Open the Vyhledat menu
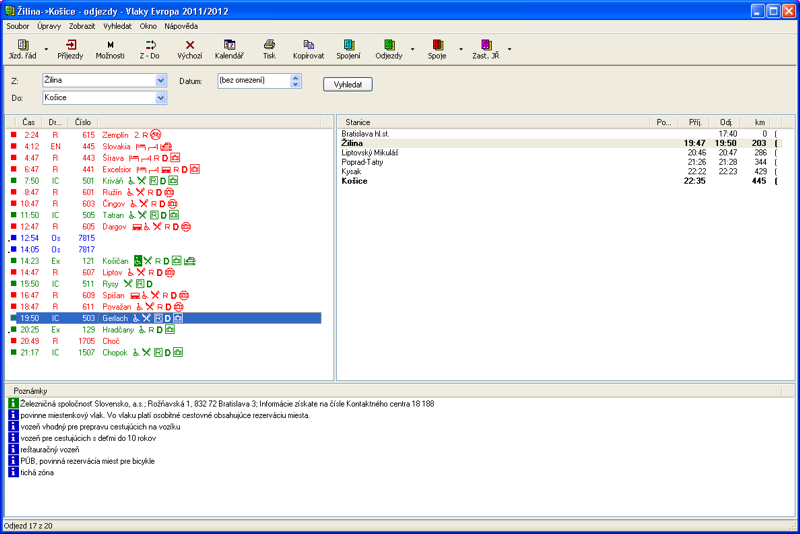This screenshot has height=534, width=800. 117,25
